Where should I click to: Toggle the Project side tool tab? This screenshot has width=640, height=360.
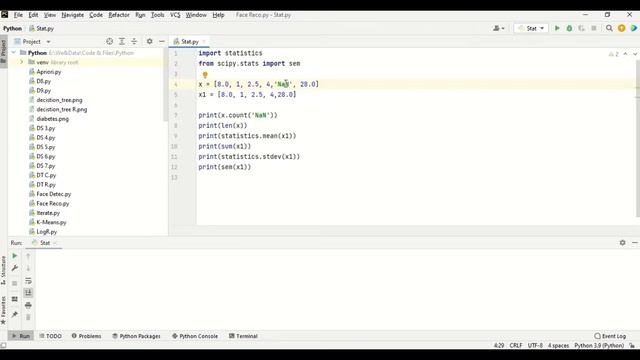click(x=3, y=51)
